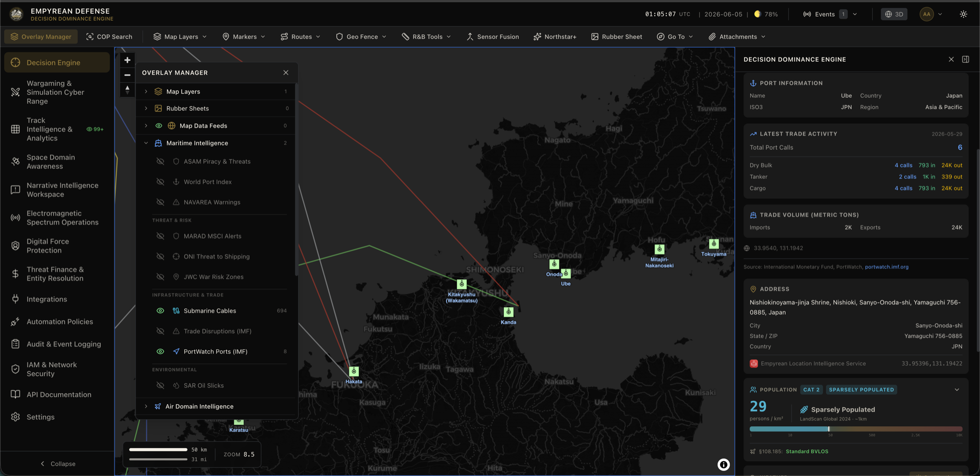980x476 pixels.
Task: Open API Documentation
Action: [x=56, y=395]
